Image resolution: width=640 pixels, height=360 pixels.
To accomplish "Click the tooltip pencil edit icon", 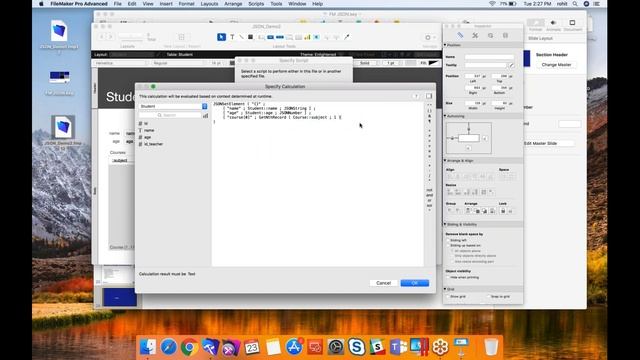I will (511, 65).
